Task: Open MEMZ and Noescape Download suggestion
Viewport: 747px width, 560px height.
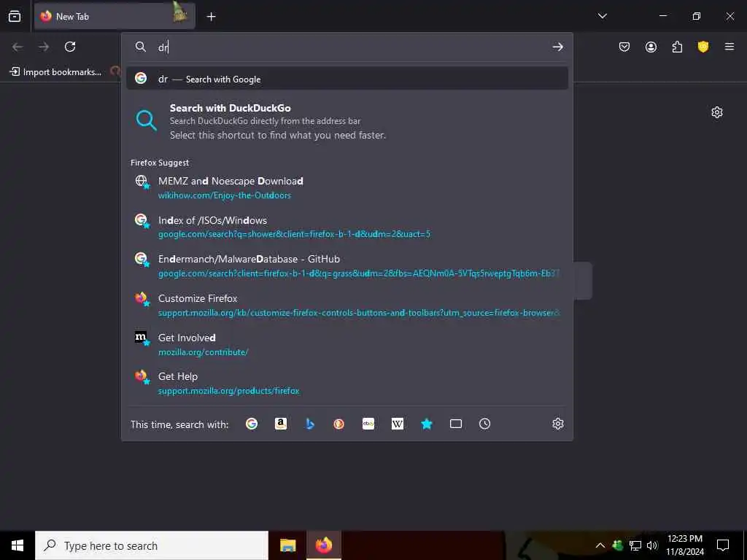Action: [347, 187]
